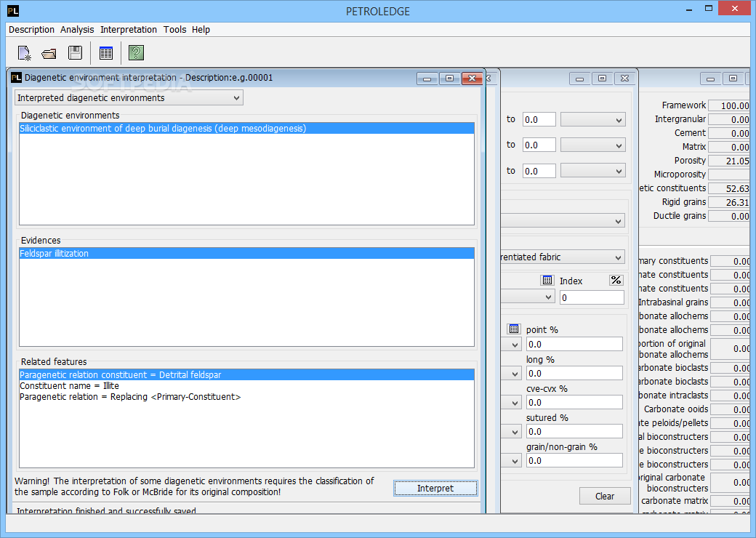756x538 pixels.
Task: Click the Carbonate ooids value field
Action: click(731, 409)
